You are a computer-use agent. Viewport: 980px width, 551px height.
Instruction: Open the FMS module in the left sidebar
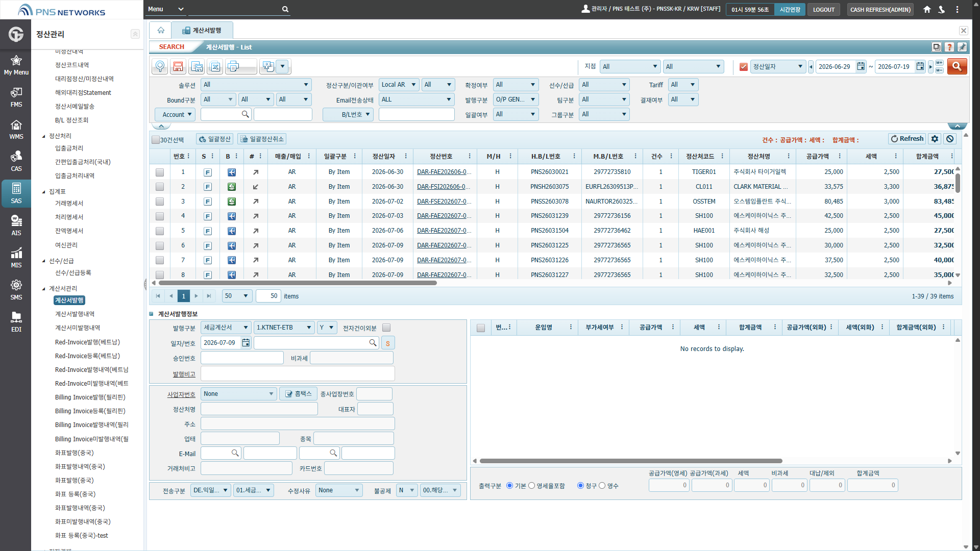coord(16,97)
